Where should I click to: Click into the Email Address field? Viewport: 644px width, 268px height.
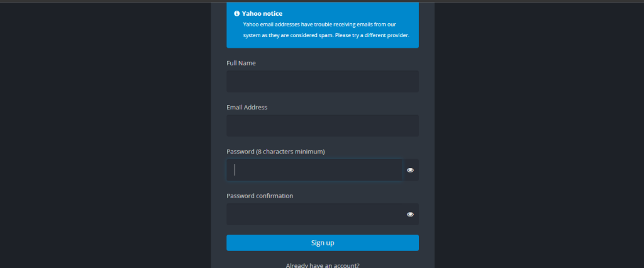click(322, 126)
